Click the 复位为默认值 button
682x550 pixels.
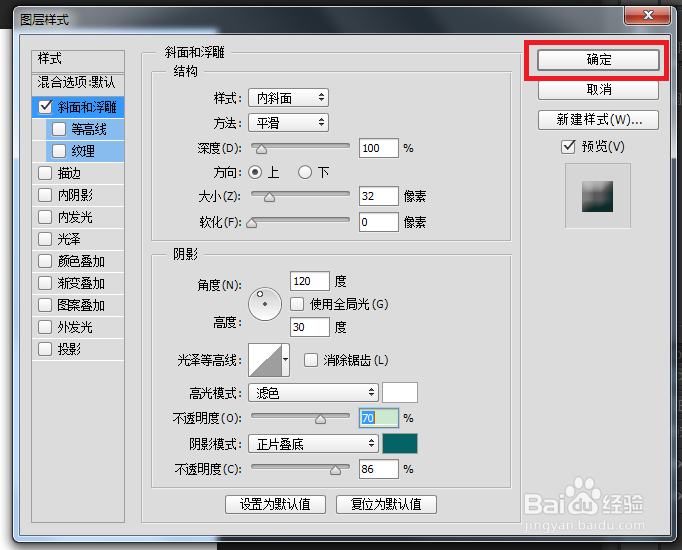click(386, 504)
